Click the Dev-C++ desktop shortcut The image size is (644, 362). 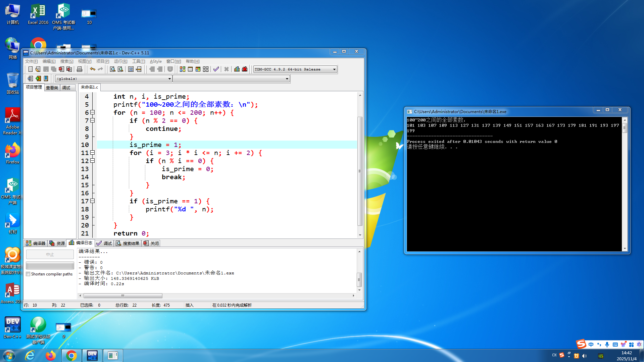[x=13, y=328]
